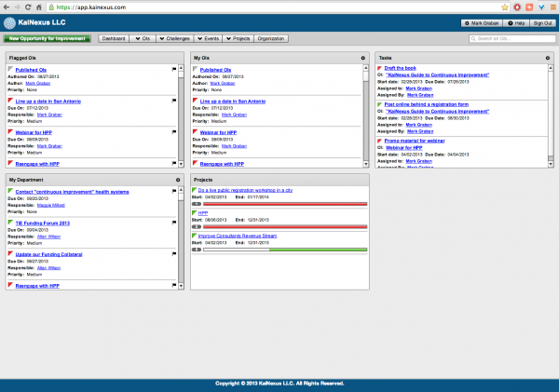Click red flag icon of Webinar for HPP in My OIs

point(195,132)
